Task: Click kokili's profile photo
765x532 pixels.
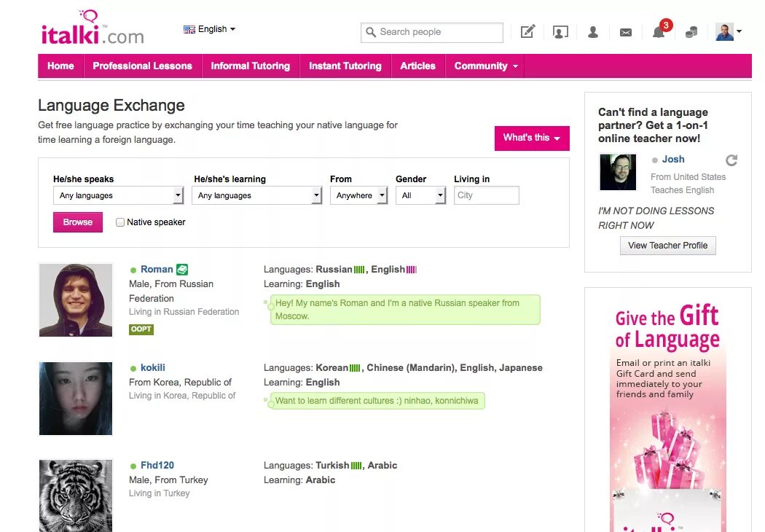Action: pyautogui.click(x=76, y=398)
